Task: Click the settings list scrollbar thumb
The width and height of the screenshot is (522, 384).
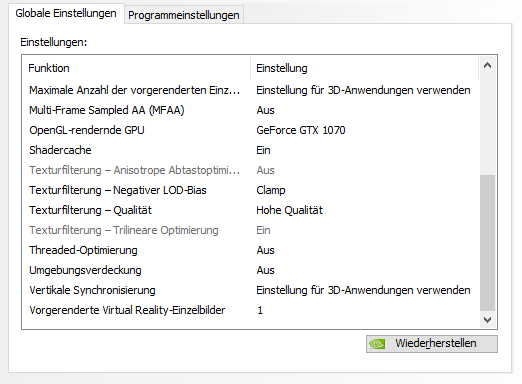Action: pos(487,243)
